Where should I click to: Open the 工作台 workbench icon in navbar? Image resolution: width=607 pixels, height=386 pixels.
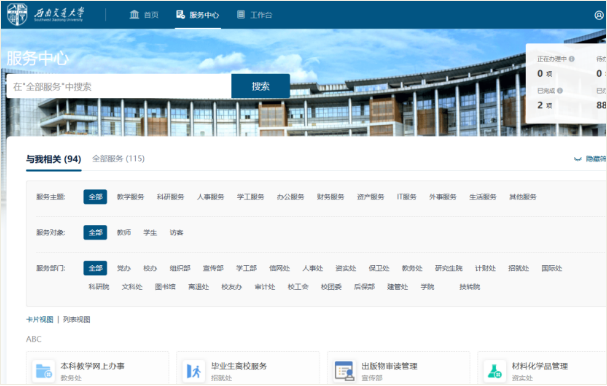pos(241,15)
